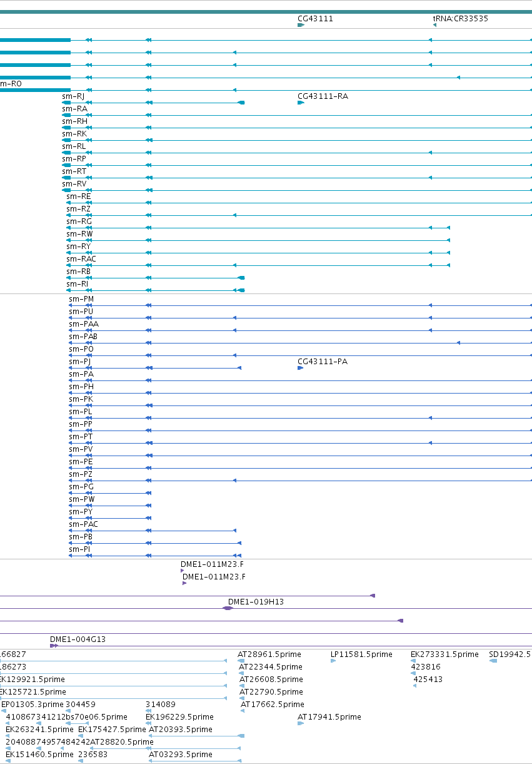Click the sm-PP CDS name
Viewport: 532px width, 764px height.
[81, 424]
